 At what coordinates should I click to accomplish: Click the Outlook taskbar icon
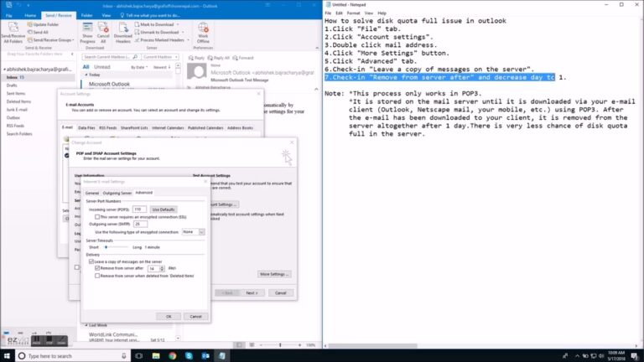click(205, 356)
